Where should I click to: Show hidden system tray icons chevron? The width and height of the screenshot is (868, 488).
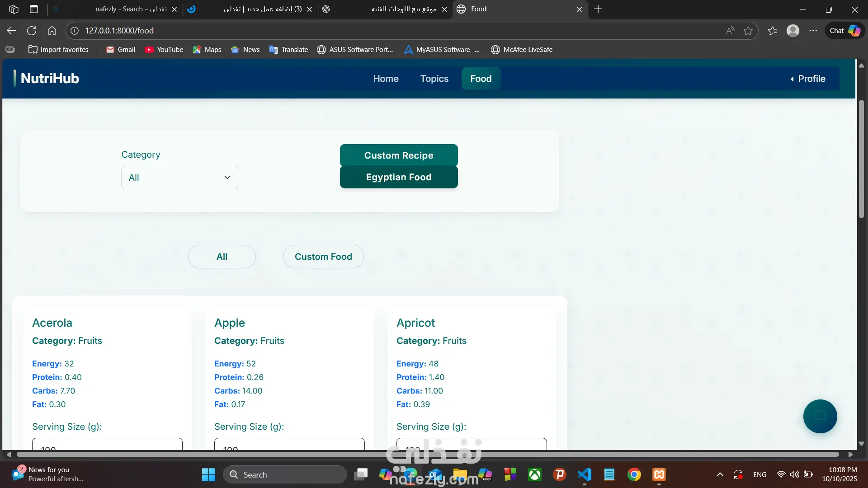tap(720, 474)
